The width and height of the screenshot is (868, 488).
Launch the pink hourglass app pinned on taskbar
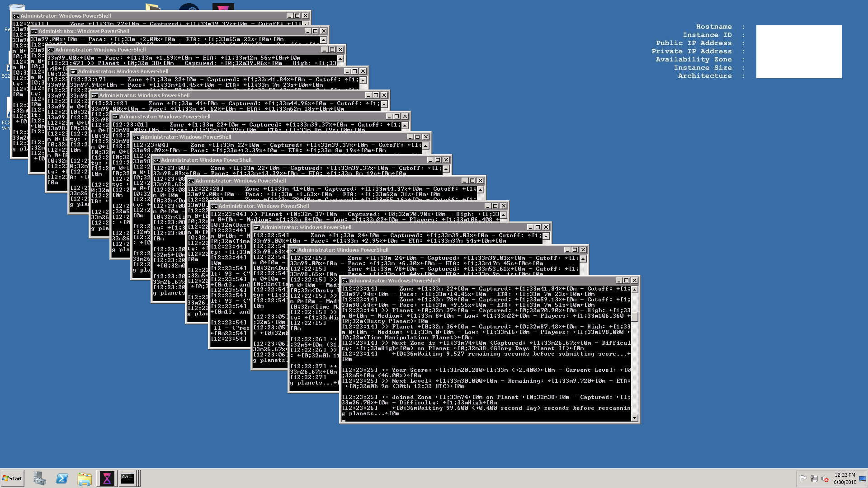coord(107,478)
